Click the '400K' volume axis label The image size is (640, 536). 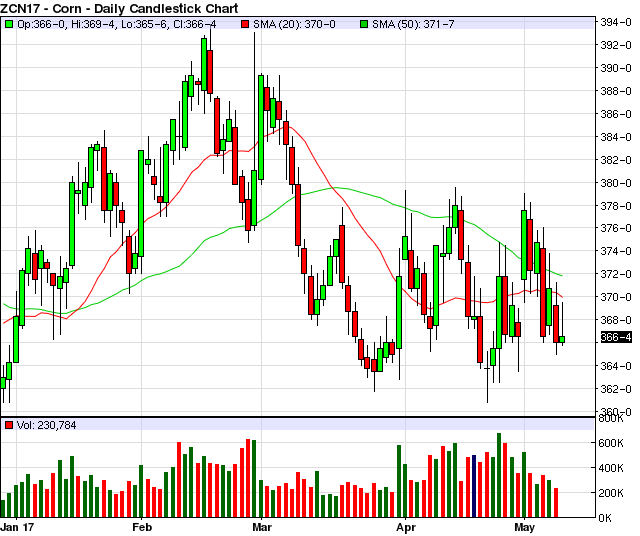tap(611, 468)
